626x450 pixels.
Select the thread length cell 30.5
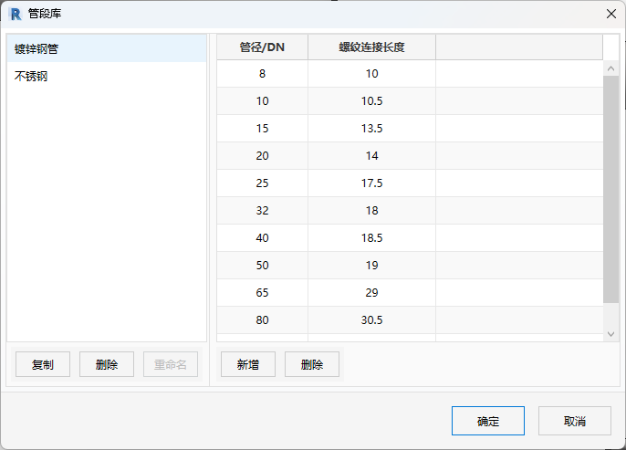pos(371,319)
